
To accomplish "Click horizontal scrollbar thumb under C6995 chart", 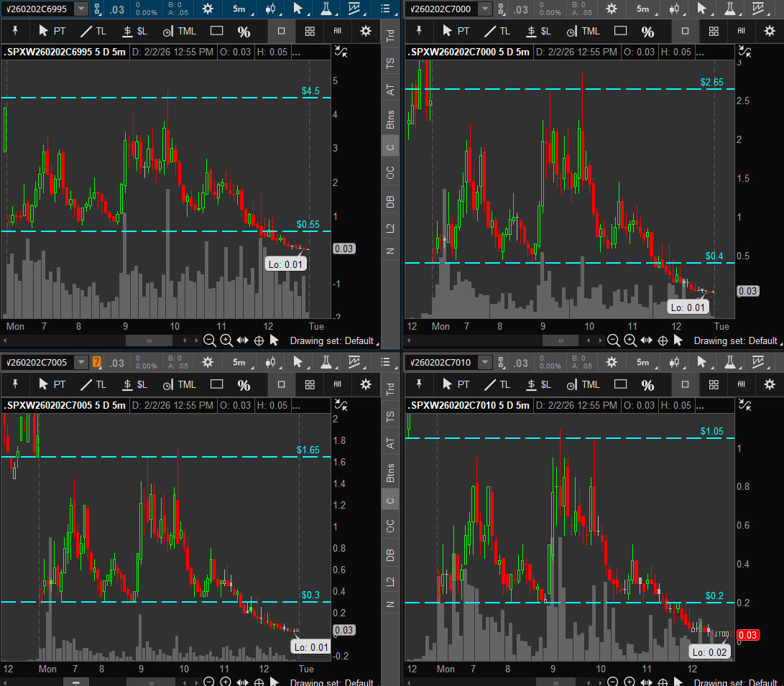I will click(149, 340).
